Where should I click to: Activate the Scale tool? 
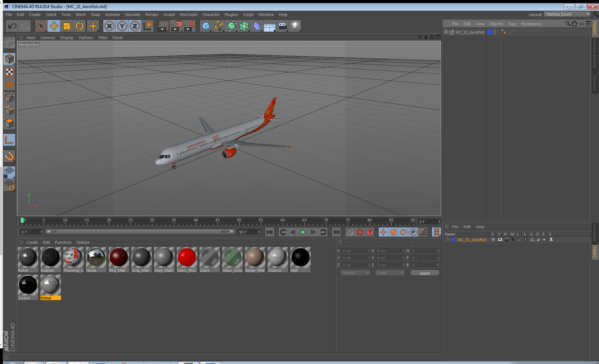[x=67, y=26]
